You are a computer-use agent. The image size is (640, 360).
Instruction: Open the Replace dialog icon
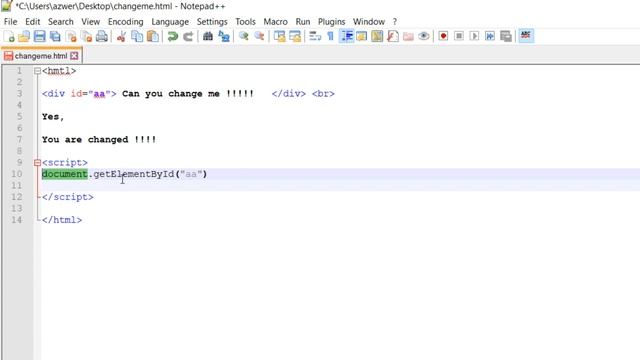tap(224, 36)
